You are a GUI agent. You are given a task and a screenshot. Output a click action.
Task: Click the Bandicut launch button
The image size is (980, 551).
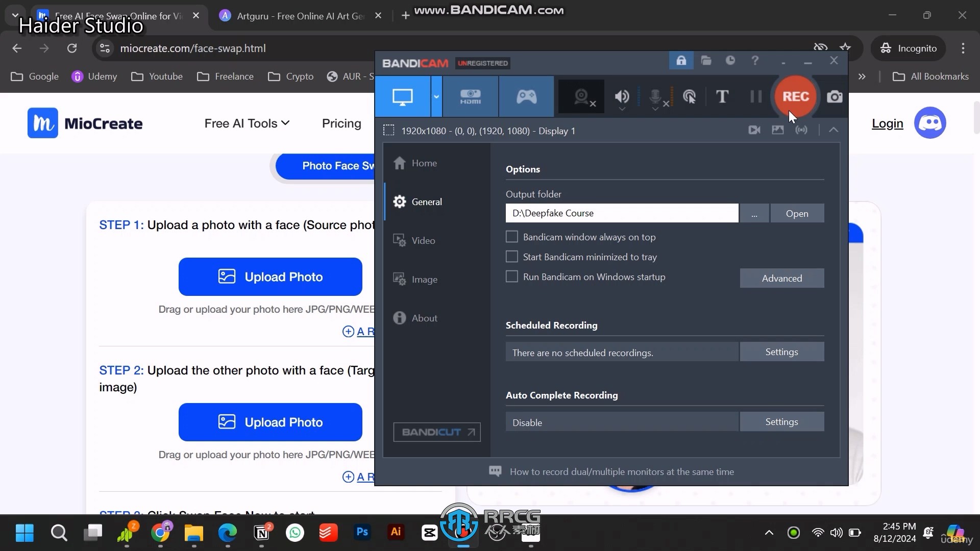(x=437, y=432)
